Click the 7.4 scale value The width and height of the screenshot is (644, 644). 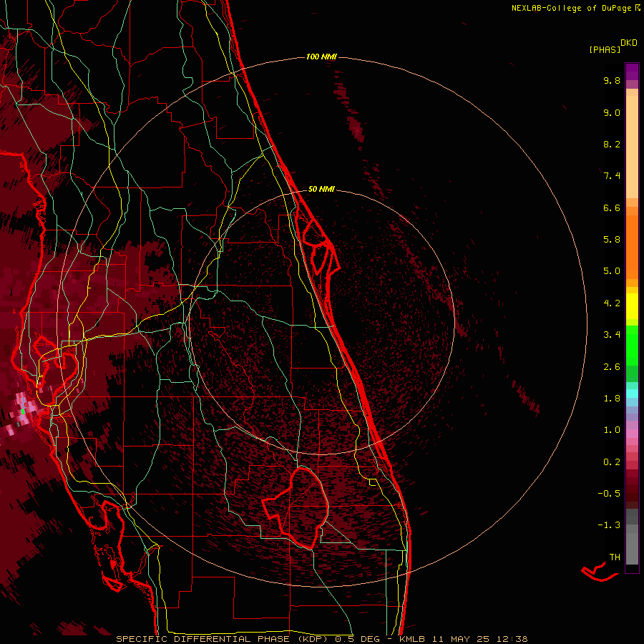pyautogui.click(x=612, y=176)
